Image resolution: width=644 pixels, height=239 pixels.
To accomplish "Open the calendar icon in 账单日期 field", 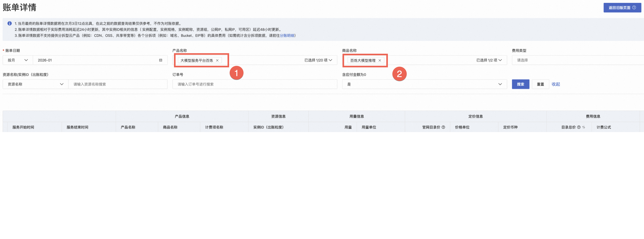I will (x=160, y=60).
